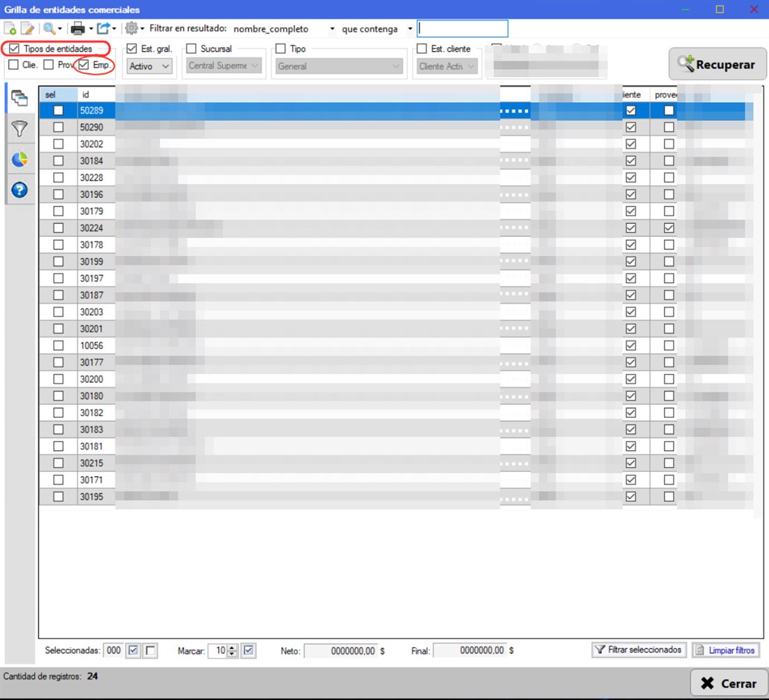769x700 pixels.
Task: Click Limpiar filtros button
Action: (726, 650)
